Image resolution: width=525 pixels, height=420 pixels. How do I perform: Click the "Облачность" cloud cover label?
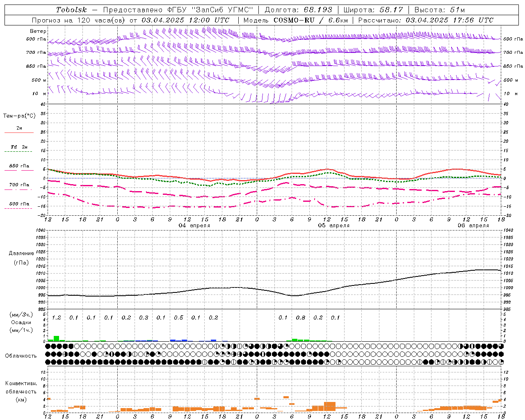(21, 356)
